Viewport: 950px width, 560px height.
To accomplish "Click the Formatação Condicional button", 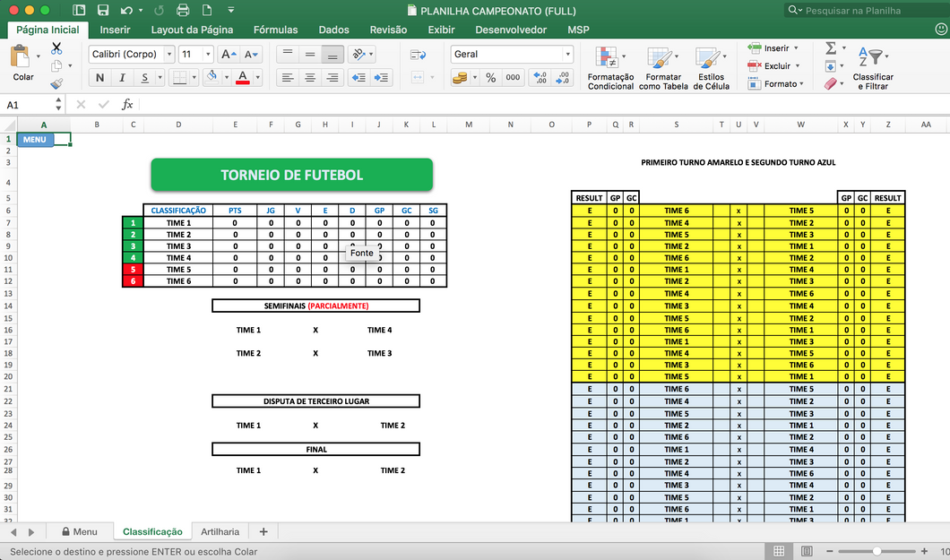I will [x=610, y=68].
